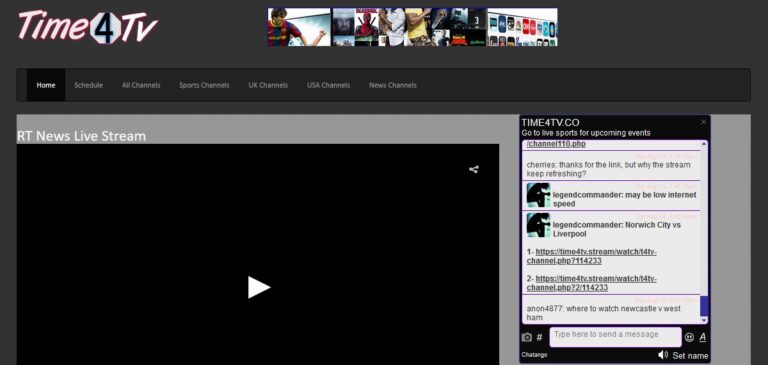Go to All Channels
Image resolution: width=768 pixels, height=365 pixels.
click(x=141, y=85)
